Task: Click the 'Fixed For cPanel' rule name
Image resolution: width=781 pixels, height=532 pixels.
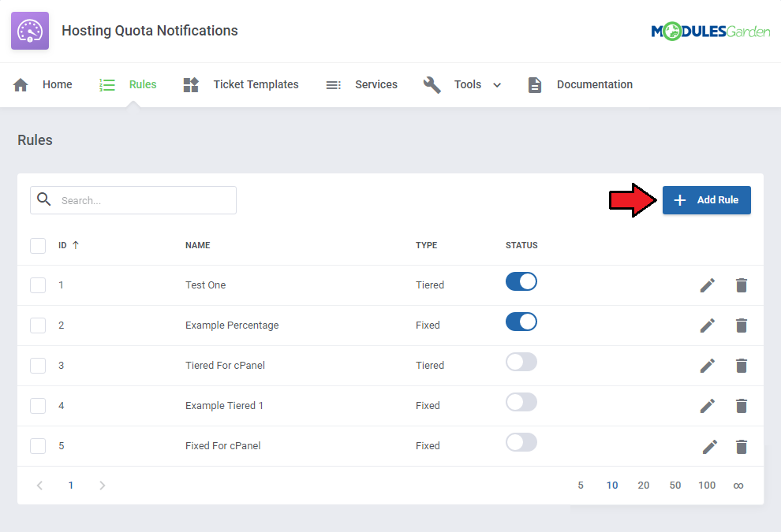Action: [x=222, y=446]
